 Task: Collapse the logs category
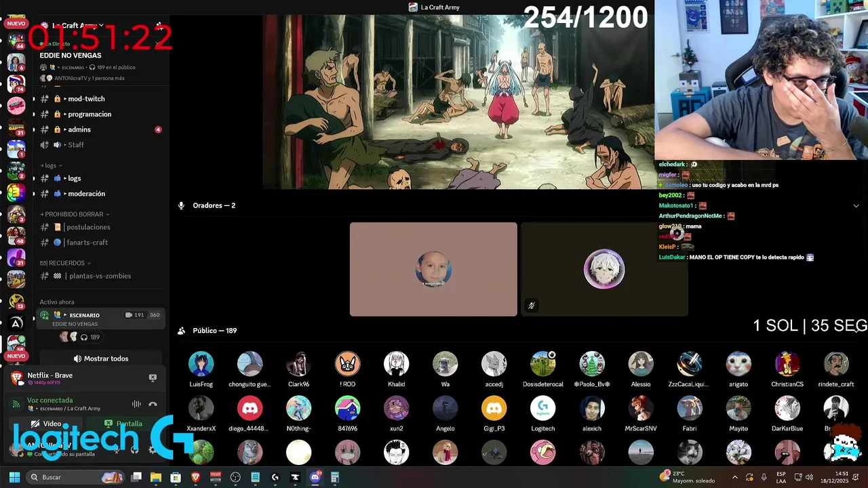pyautogui.click(x=51, y=165)
